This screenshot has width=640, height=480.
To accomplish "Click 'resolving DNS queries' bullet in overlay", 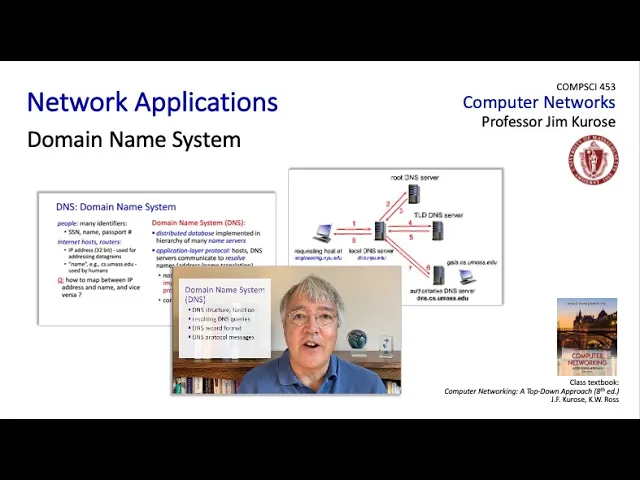I will 221,319.
